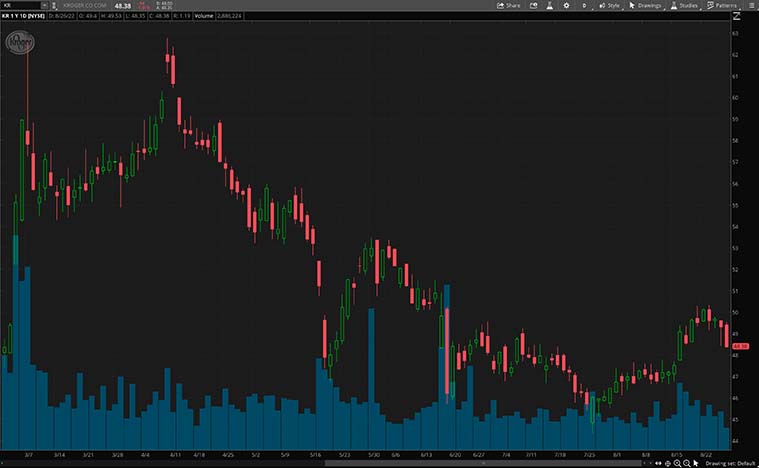The width and height of the screenshot is (759, 468).
Task: Open the Drawings tools menu
Action: 645,5
